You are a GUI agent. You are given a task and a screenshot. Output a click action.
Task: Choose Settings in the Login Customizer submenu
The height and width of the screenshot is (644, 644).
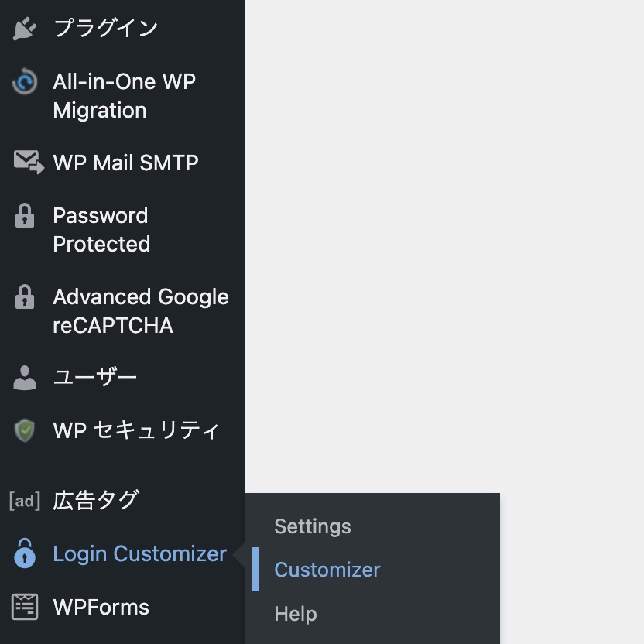click(313, 526)
